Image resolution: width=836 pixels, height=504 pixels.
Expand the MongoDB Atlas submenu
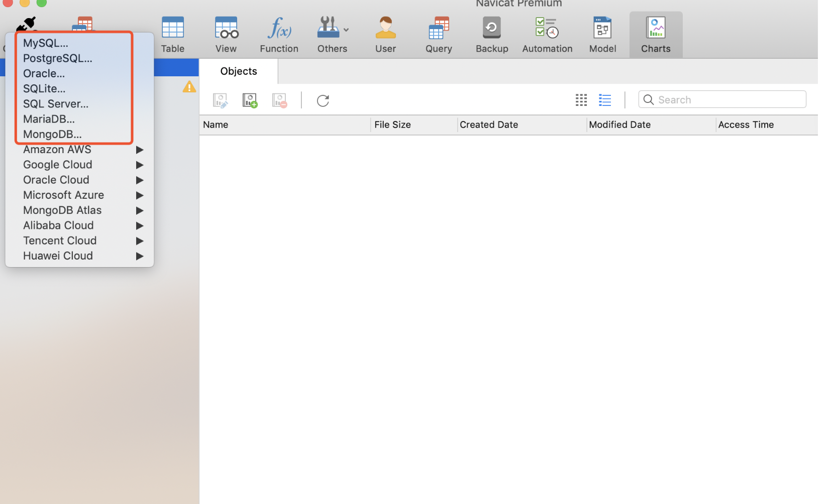(79, 210)
